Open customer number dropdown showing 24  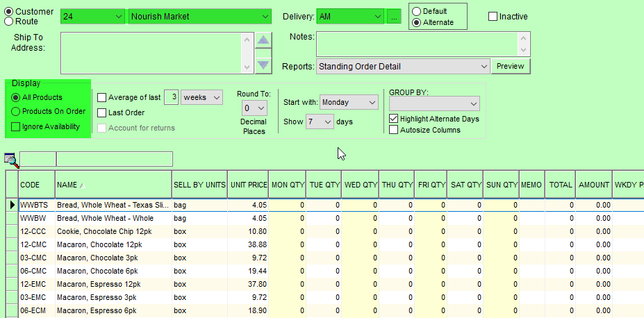pyautogui.click(x=92, y=17)
